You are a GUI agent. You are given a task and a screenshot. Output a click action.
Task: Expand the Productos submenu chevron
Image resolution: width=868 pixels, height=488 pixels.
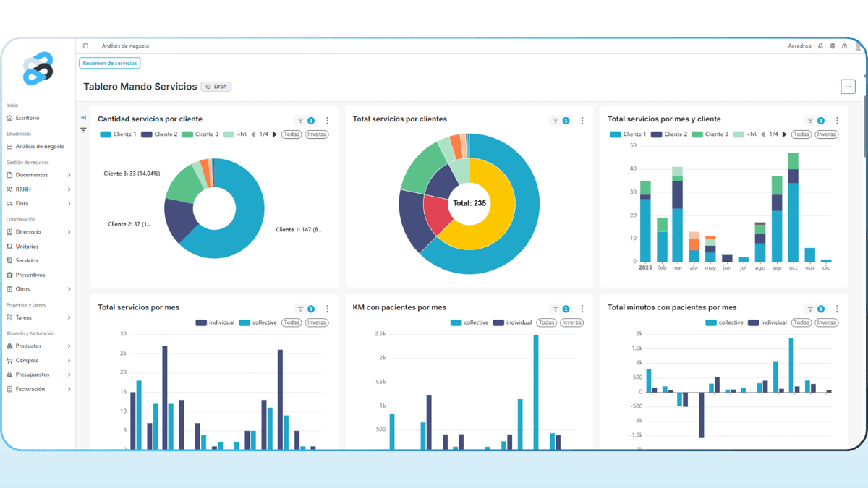pos(69,346)
